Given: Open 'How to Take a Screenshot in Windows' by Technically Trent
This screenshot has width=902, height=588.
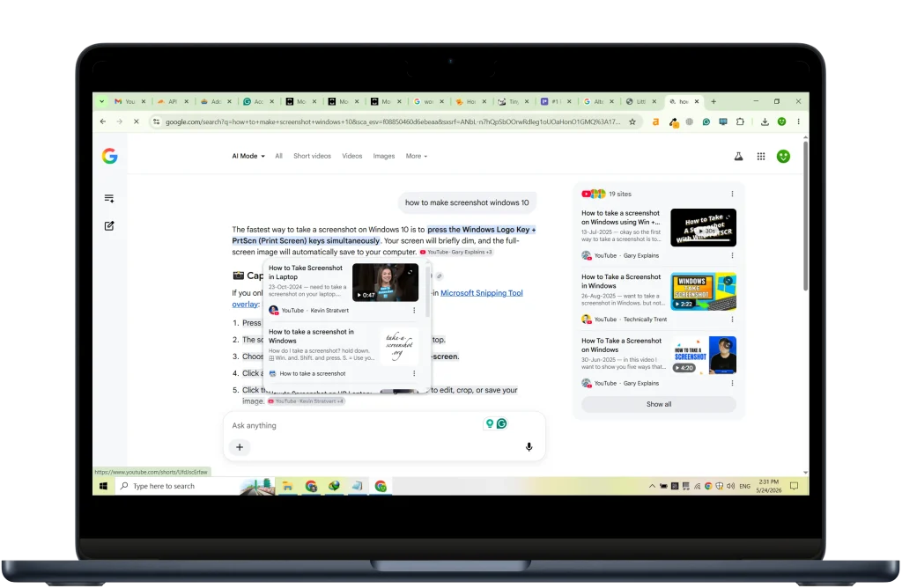Looking at the screenshot, I should coord(621,281).
